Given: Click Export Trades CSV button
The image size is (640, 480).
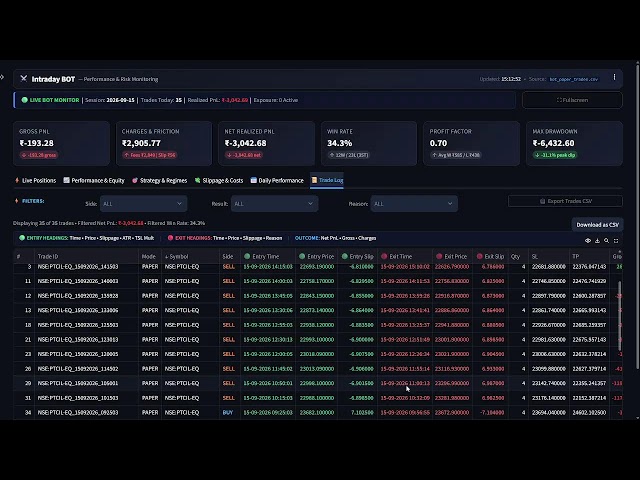Looking at the screenshot, I should coord(565,201).
